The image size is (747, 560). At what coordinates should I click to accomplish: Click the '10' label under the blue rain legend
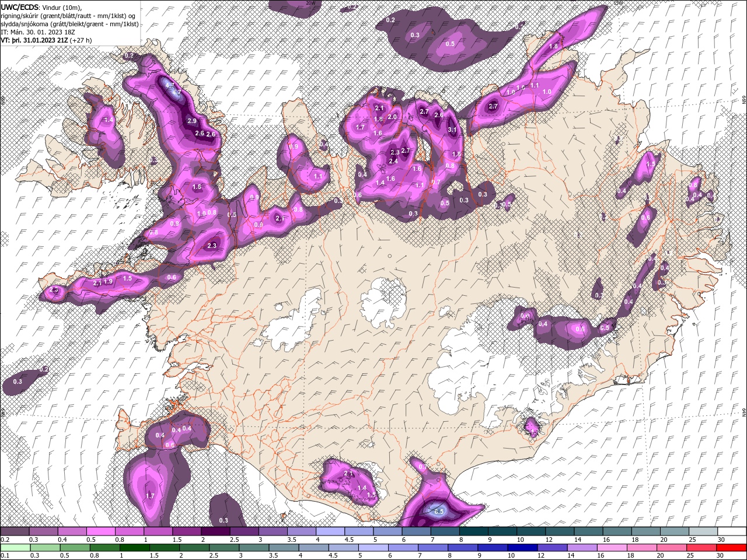coord(511,556)
